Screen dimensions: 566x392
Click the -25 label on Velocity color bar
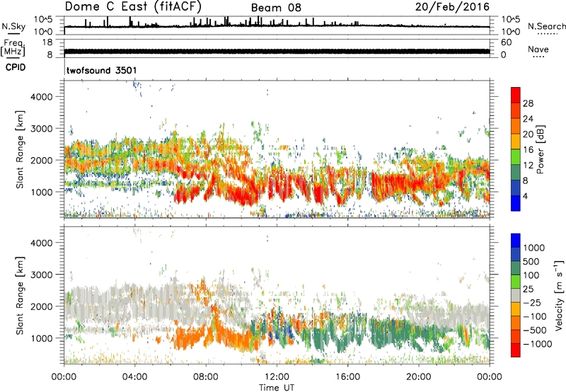tap(532, 303)
